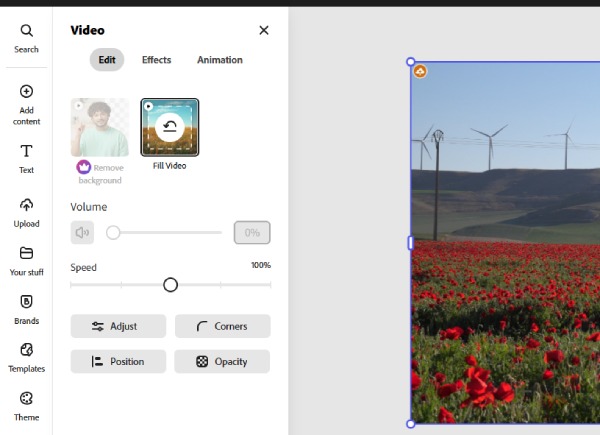Switch to the Effects tab
This screenshot has width=600, height=435.
[x=156, y=60]
